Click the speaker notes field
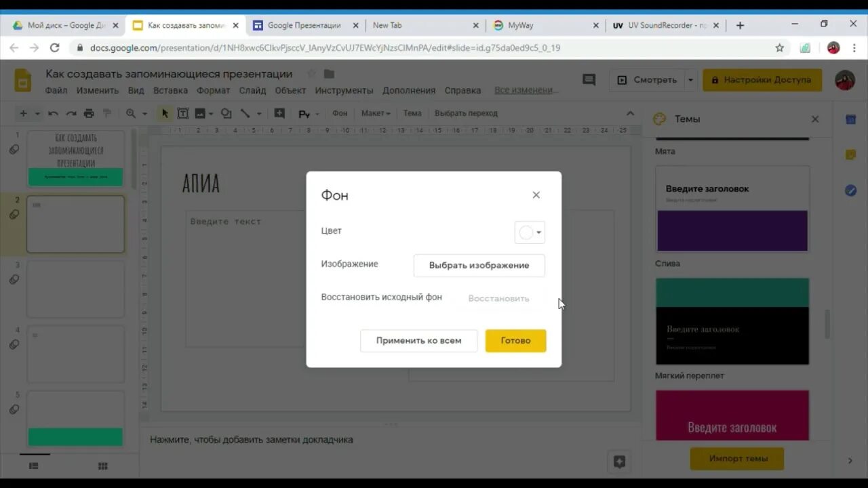 [390, 440]
